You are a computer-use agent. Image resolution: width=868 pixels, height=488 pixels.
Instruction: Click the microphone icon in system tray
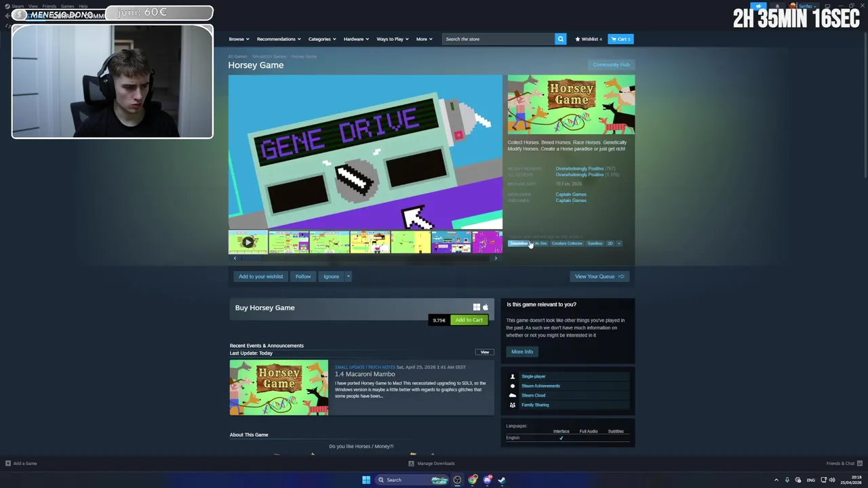[x=787, y=480]
